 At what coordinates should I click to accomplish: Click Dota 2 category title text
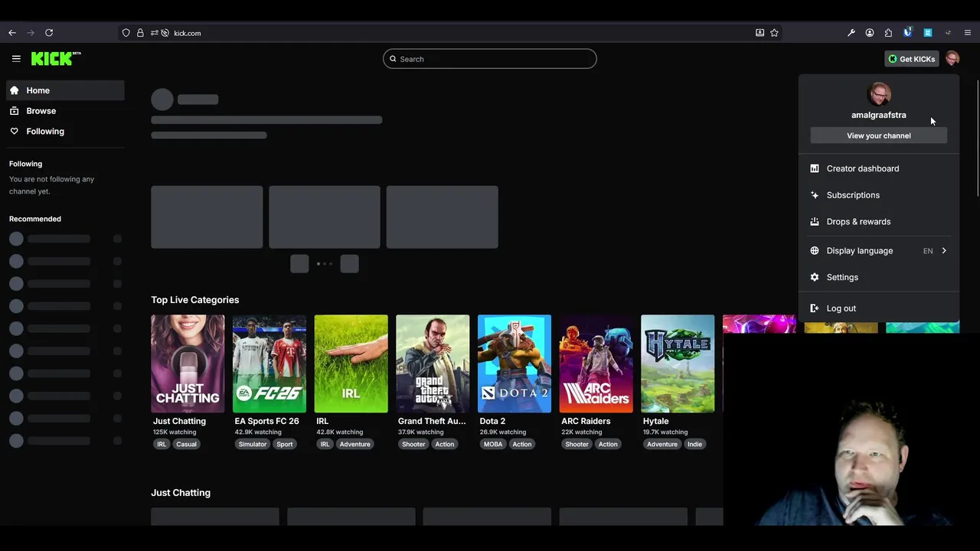pyautogui.click(x=492, y=422)
